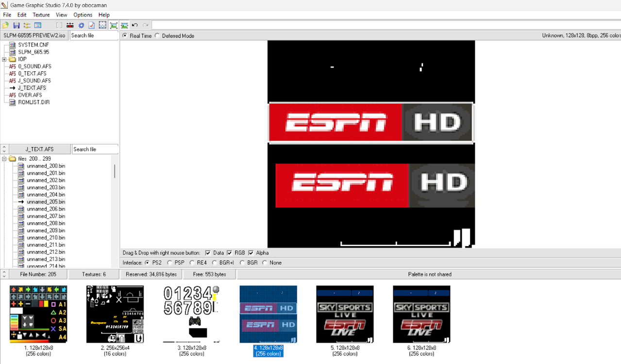
Task: Uncheck the Data checkbox
Action: pos(208,253)
